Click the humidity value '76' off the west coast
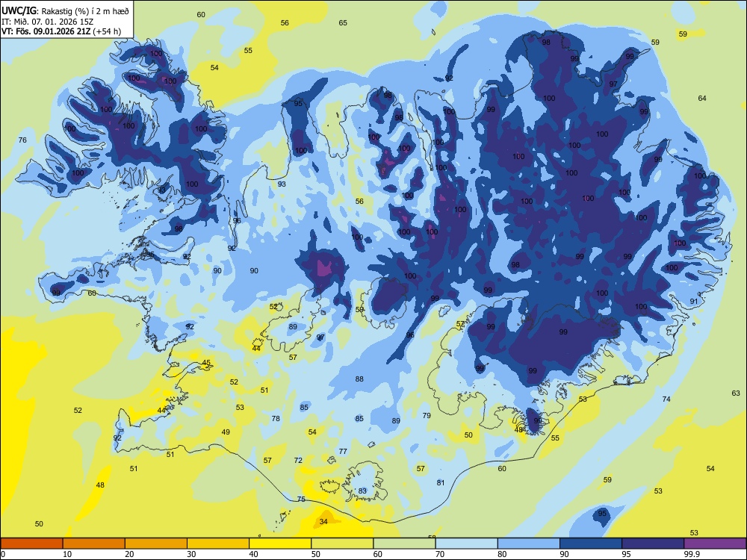Screen dimensions: 747x560 (x=22, y=140)
